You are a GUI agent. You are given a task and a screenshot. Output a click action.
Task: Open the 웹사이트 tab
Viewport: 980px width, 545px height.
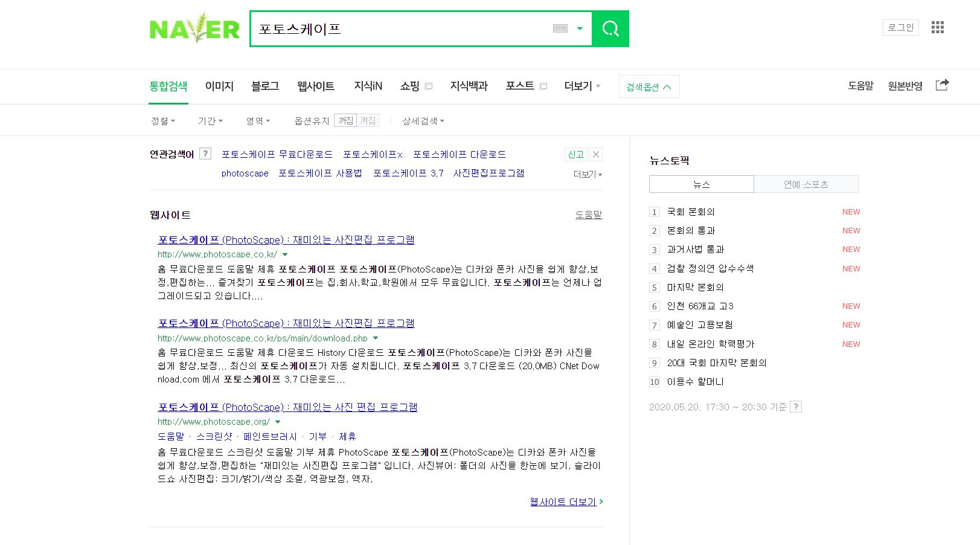pos(316,86)
